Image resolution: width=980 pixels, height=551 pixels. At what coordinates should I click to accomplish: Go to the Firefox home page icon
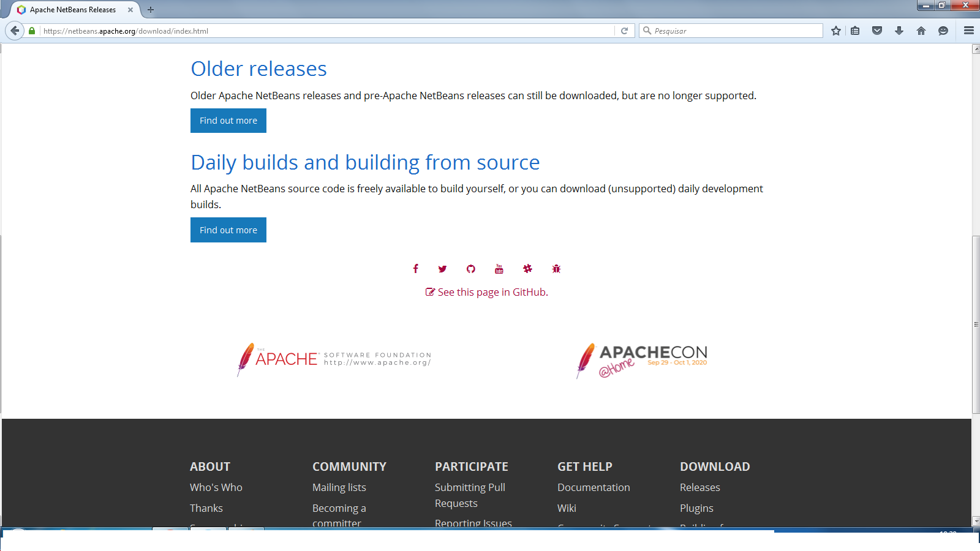(x=921, y=31)
